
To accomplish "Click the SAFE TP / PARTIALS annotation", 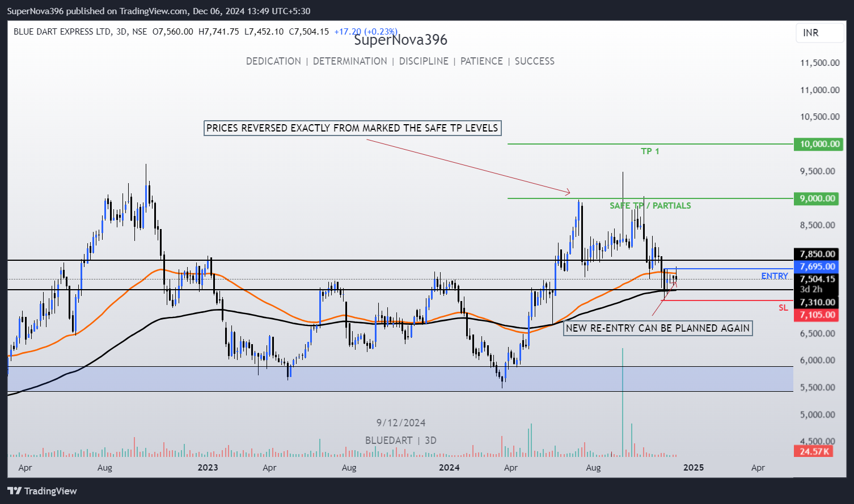I will pyautogui.click(x=650, y=206).
